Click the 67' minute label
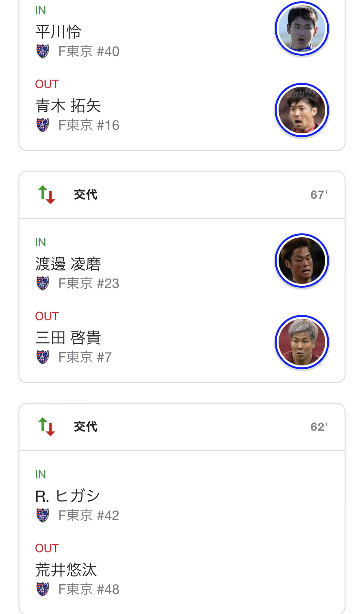The image size is (364, 614). [319, 195]
